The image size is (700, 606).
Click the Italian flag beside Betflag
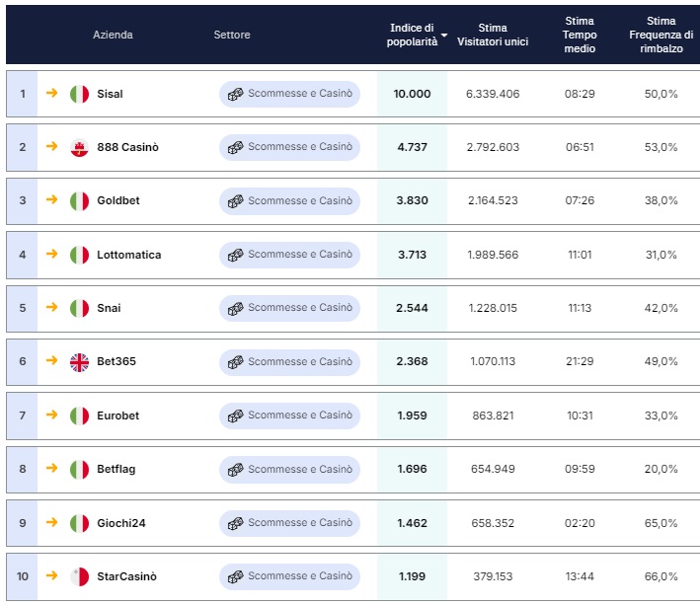[x=79, y=470]
